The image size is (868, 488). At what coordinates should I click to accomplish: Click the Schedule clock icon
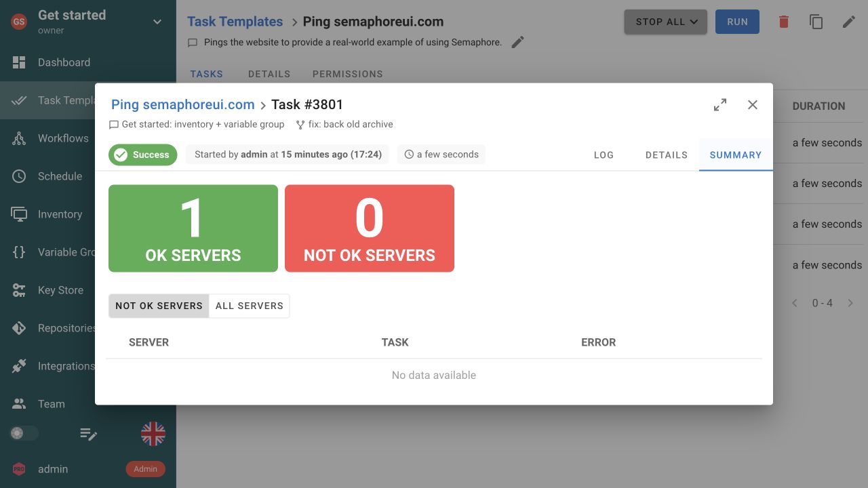tap(19, 176)
